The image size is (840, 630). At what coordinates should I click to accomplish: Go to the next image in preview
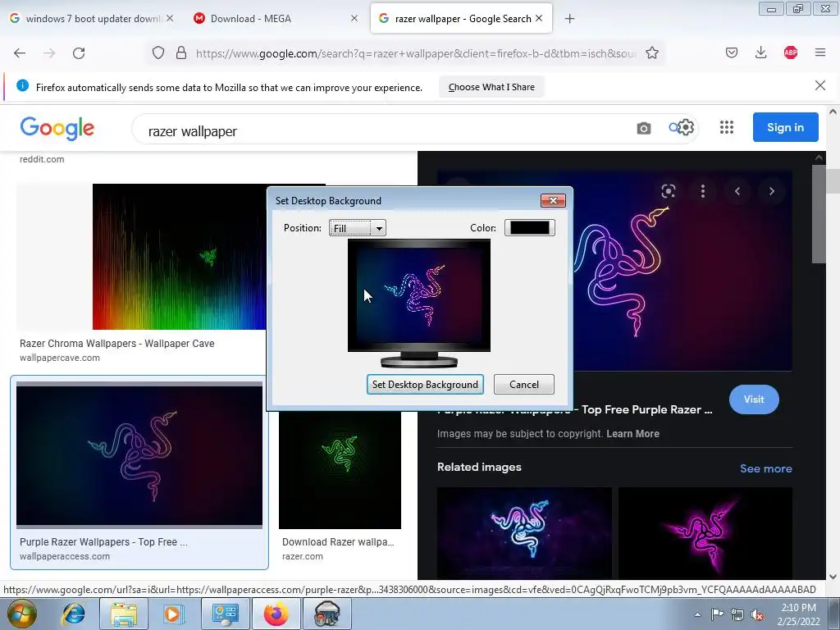click(x=771, y=191)
